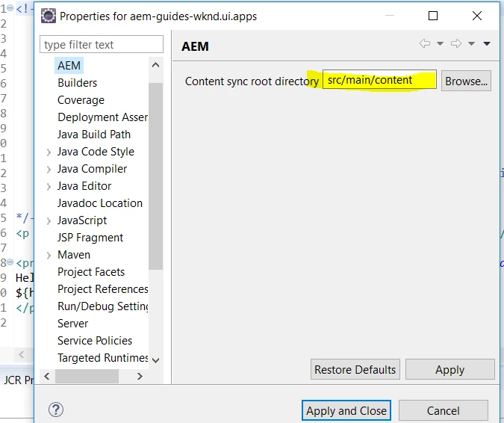Screen dimensions: 504x423
Task: Open the back history dropdown arrow
Action: pos(440,43)
